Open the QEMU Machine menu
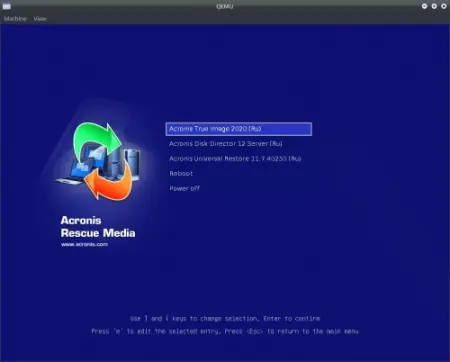The width and height of the screenshot is (450, 362). pyautogui.click(x=15, y=19)
